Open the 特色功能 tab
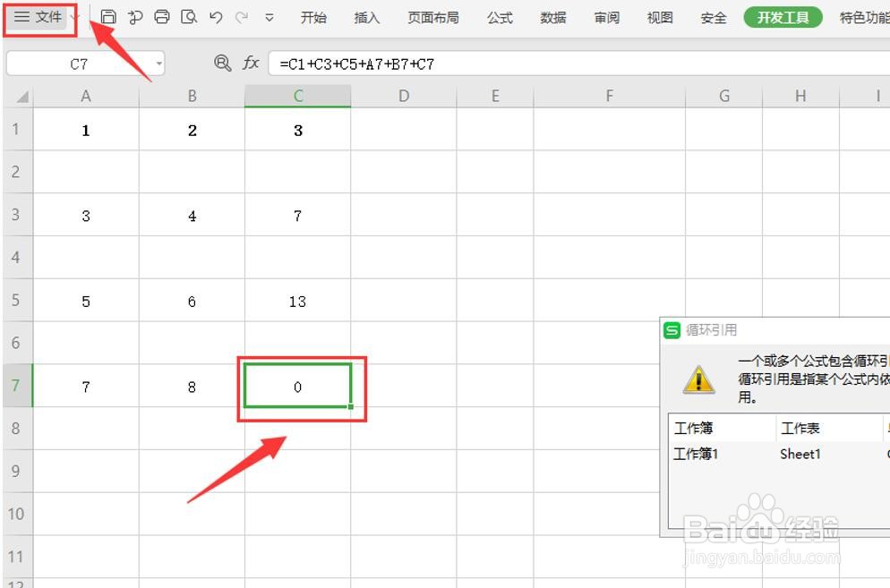The width and height of the screenshot is (890, 588). pos(864,18)
